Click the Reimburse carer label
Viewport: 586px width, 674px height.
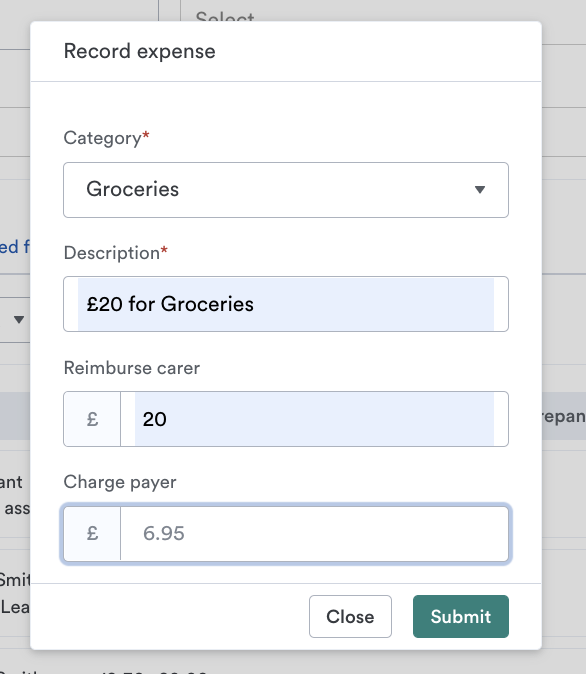point(132,368)
